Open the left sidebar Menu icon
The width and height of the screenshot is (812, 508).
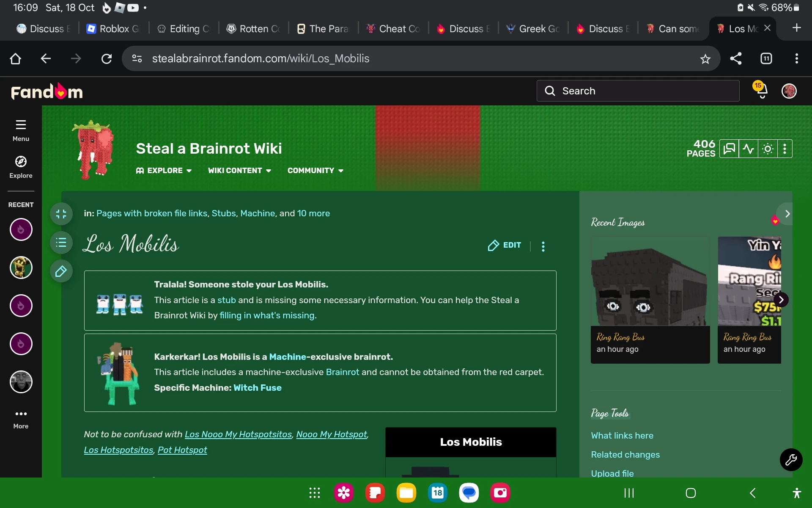tap(21, 130)
